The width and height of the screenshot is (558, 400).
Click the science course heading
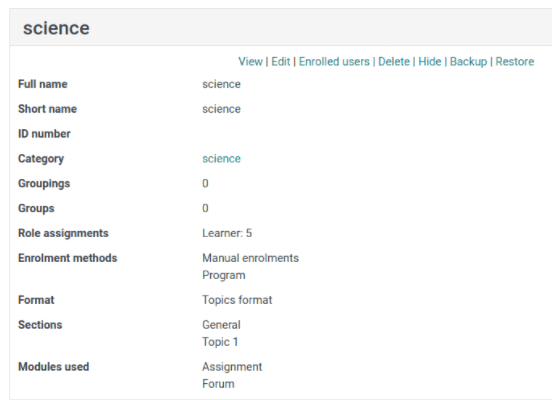point(56,28)
